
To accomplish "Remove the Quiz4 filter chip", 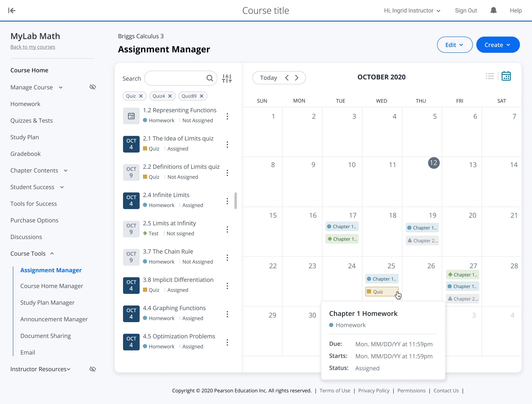I will 170,96.
